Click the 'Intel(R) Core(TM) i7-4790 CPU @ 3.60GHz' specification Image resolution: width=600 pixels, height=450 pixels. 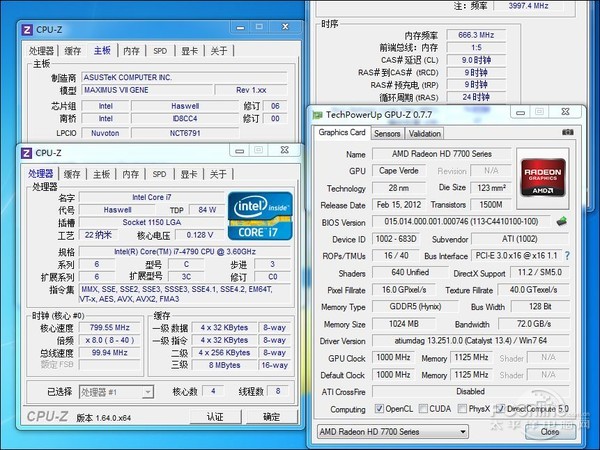(x=185, y=251)
